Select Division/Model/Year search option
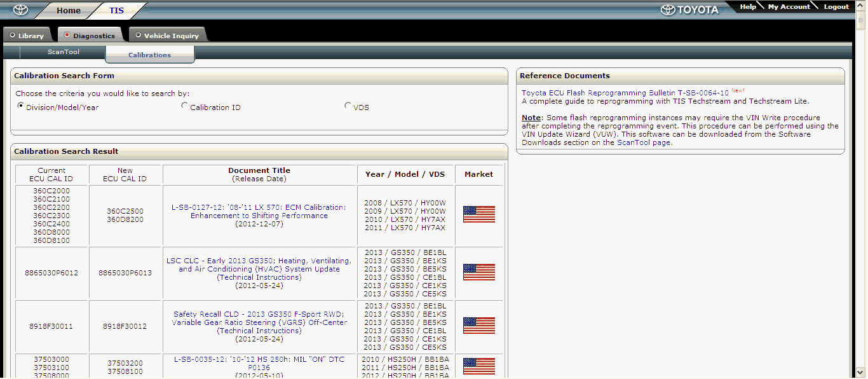Image resolution: width=868 pixels, height=379 pixels. coord(20,106)
